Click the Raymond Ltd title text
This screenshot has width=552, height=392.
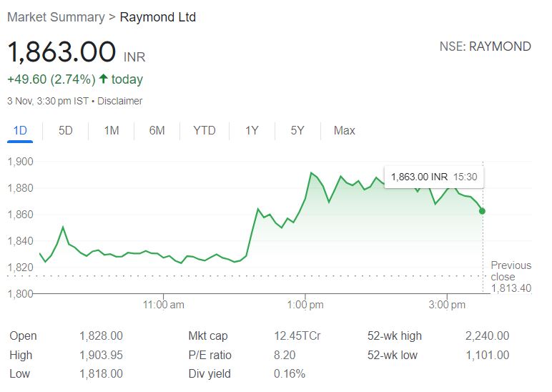click(x=157, y=17)
